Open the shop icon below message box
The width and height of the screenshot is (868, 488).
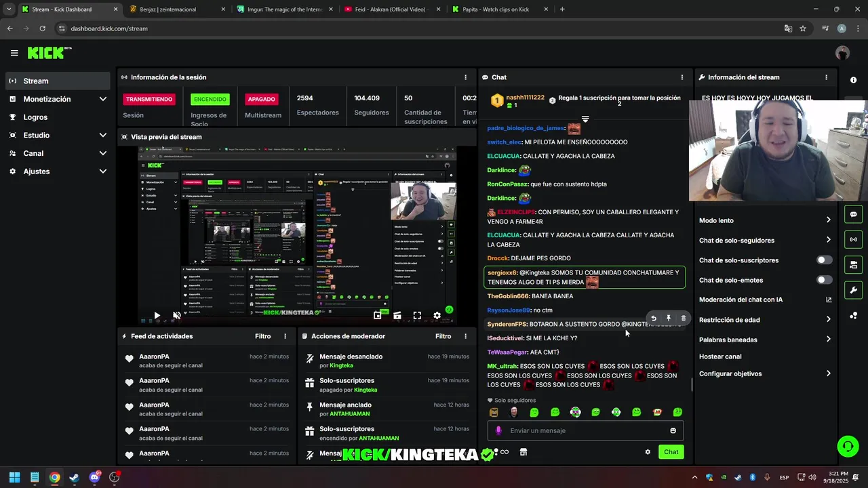coord(524,452)
